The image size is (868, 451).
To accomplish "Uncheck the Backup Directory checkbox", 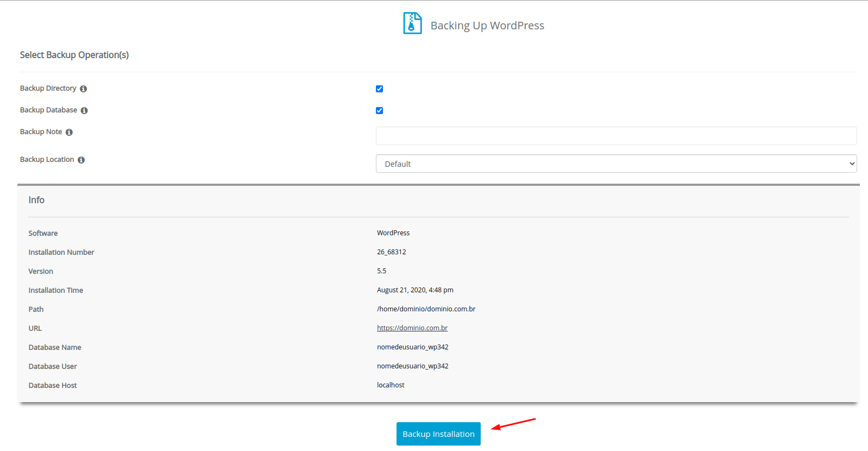I will [379, 89].
